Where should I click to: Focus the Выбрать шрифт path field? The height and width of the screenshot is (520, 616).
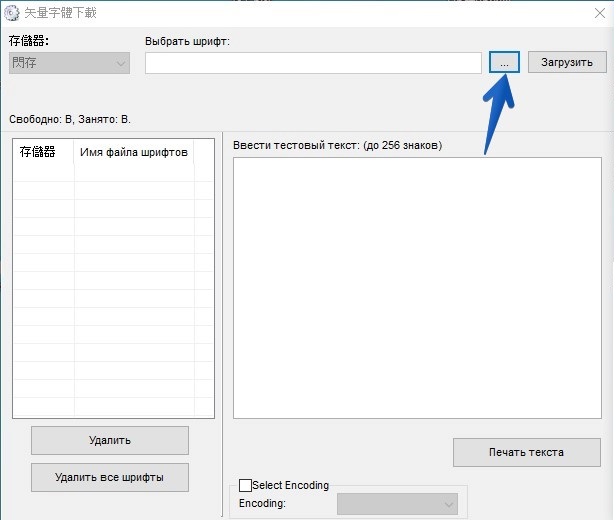click(x=313, y=63)
